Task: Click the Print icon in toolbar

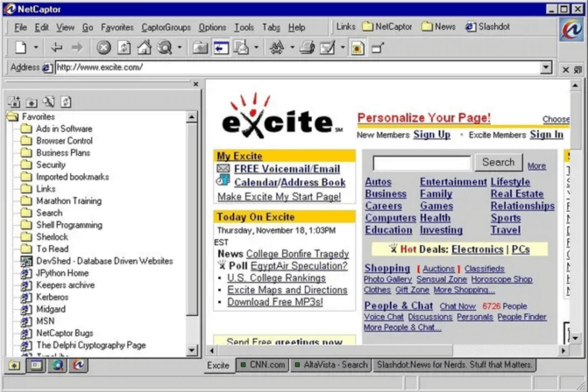Action: pos(307,48)
